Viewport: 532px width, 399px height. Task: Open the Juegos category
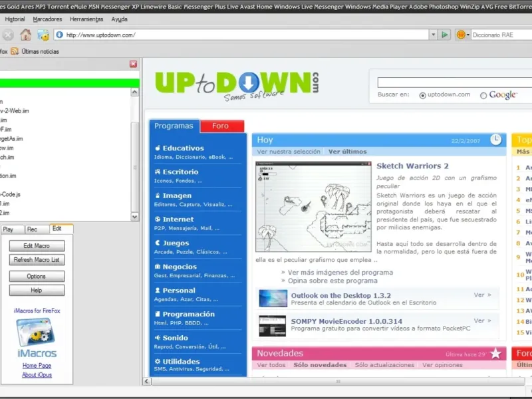coord(176,243)
